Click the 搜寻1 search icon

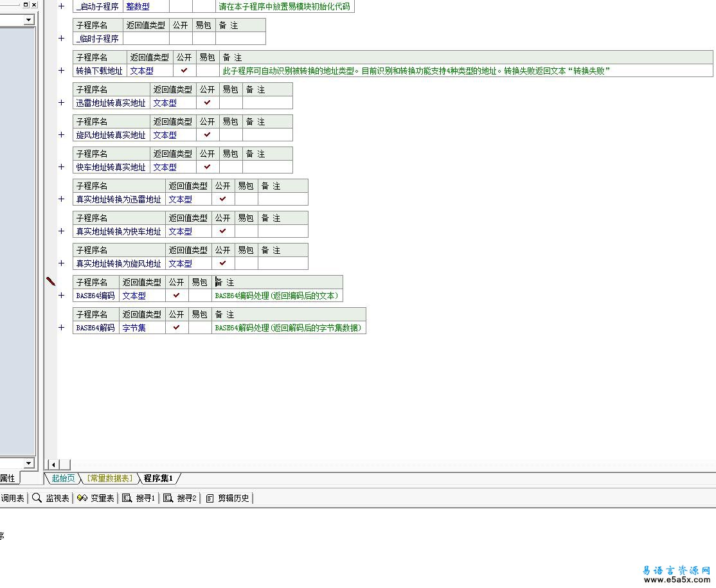[x=127, y=497]
